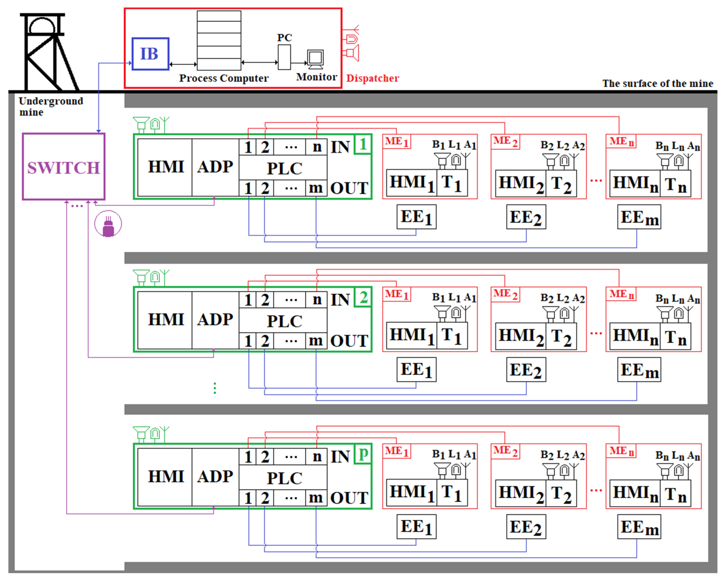This screenshot has height=581, width=728.
Task: Click the purple ellipsis under SWITCH
Action: pos(77,206)
